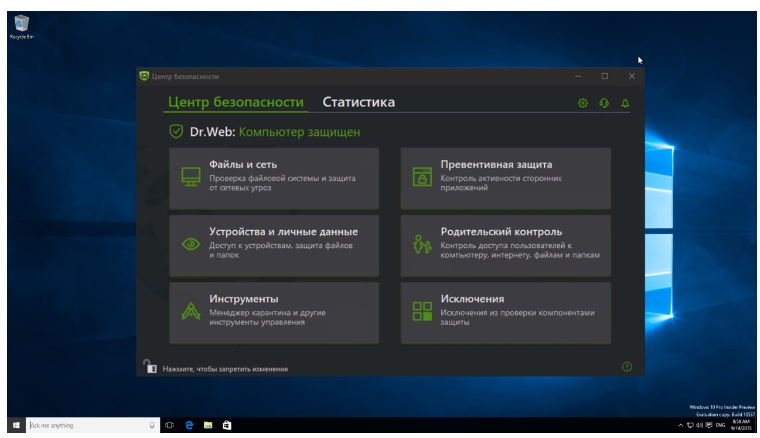Open the support headset icon
This screenshot has width=760, height=438.
point(604,103)
